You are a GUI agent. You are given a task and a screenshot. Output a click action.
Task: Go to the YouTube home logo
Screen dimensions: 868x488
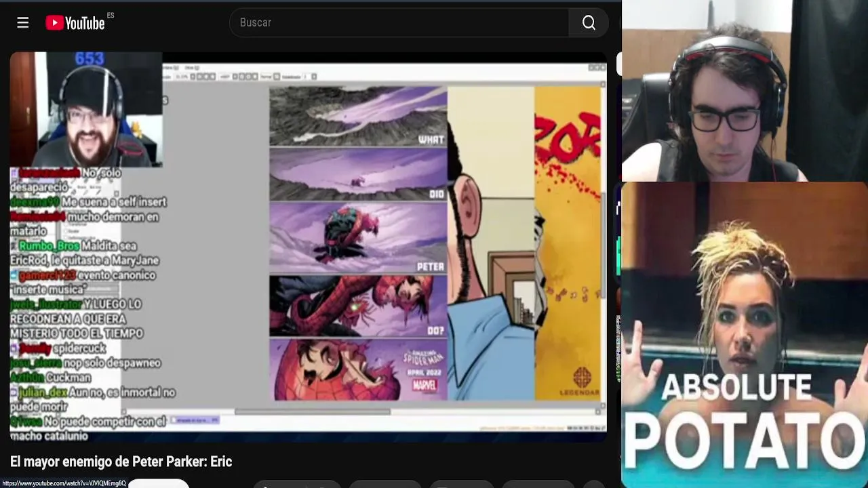click(75, 23)
